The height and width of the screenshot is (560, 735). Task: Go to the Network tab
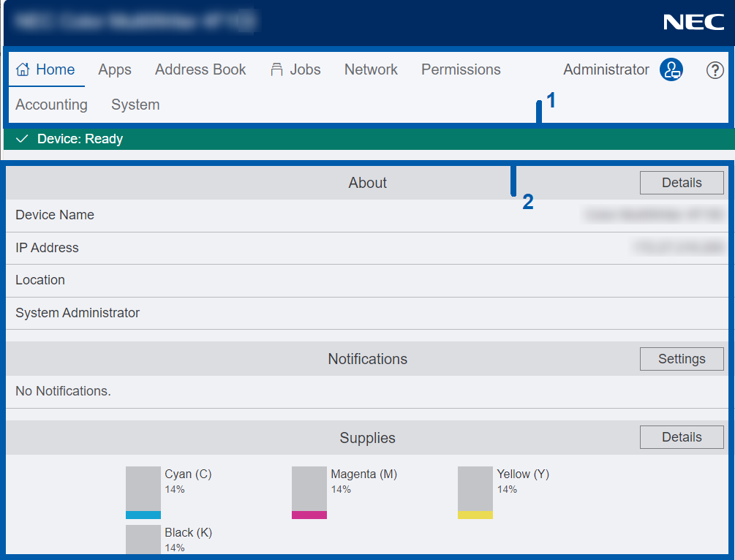coord(371,69)
